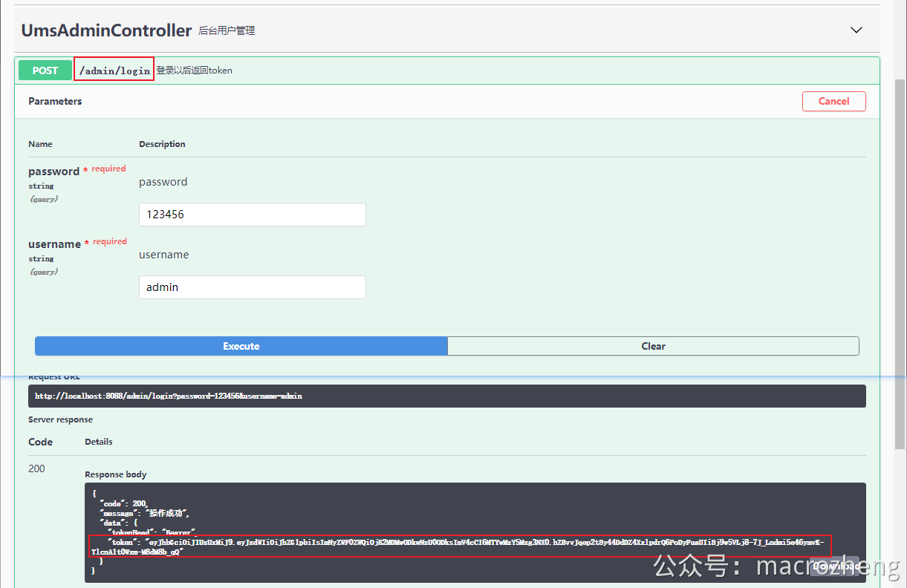Focus the password field containing 123456
Viewport: 907px width, 588px height.
[x=253, y=215]
